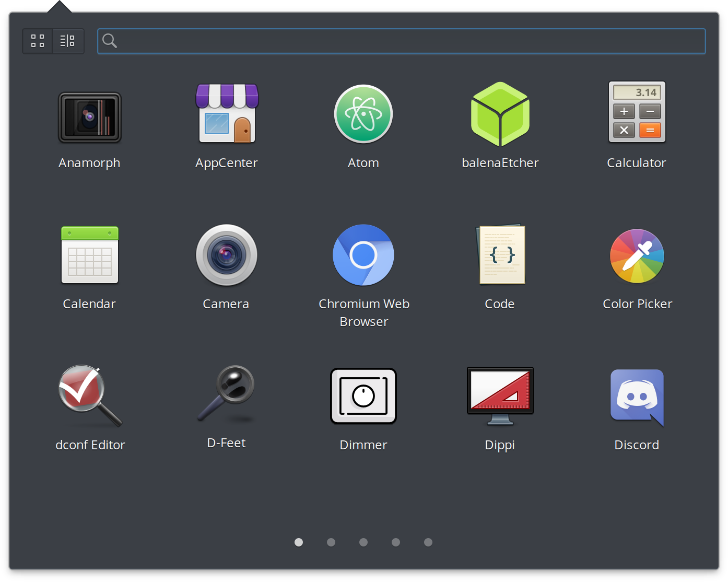The width and height of the screenshot is (728, 582).
Task: Focus the application search field
Action: click(402, 41)
